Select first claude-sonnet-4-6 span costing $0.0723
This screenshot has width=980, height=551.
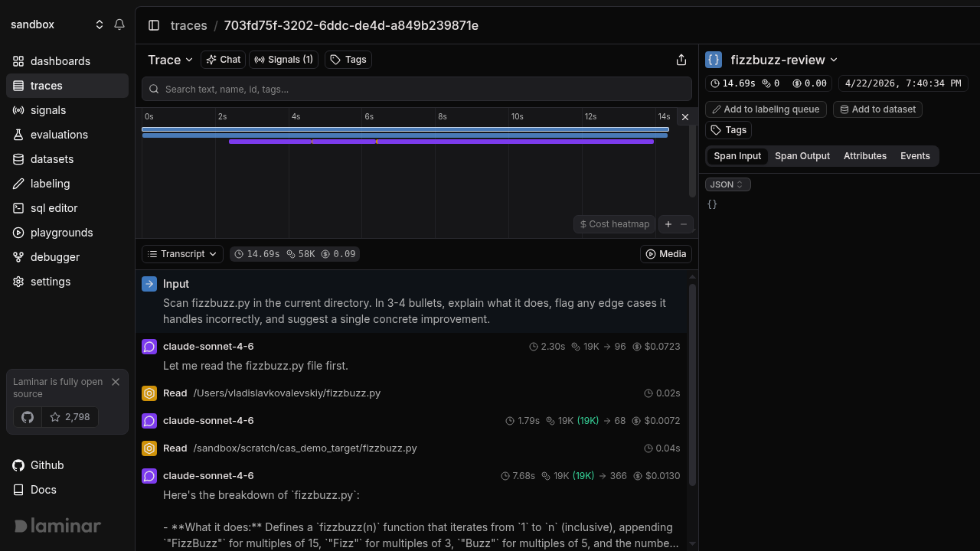click(411, 356)
